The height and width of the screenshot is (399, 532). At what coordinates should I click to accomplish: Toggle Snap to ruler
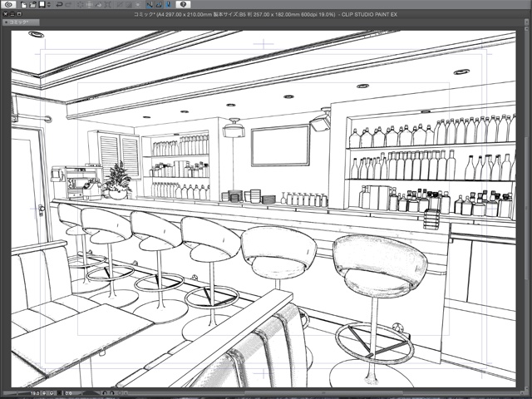pos(150,5)
